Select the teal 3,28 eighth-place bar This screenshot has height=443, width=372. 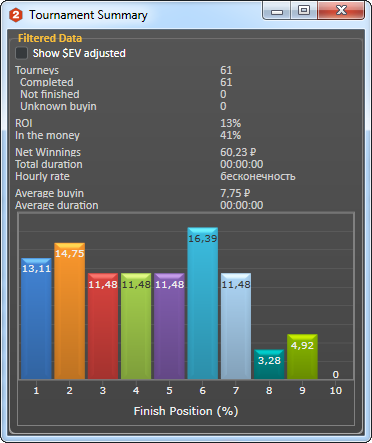click(269, 364)
